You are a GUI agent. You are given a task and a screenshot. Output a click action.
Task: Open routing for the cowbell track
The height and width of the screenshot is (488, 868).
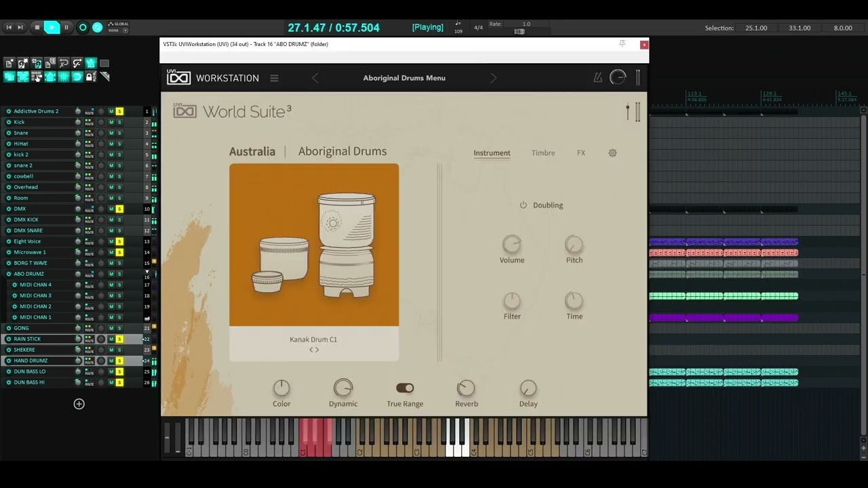(x=90, y=176)
